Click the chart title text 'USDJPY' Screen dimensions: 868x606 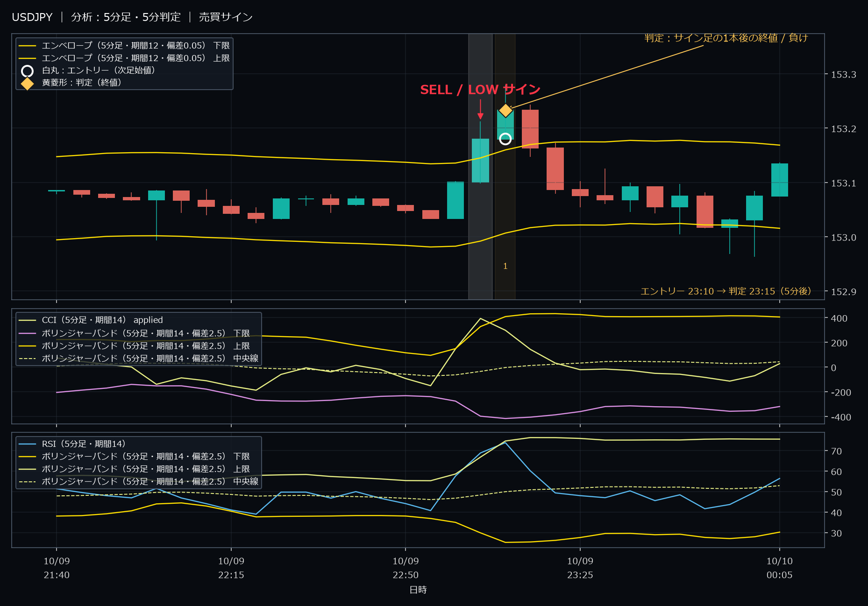[x=32, y=17]
